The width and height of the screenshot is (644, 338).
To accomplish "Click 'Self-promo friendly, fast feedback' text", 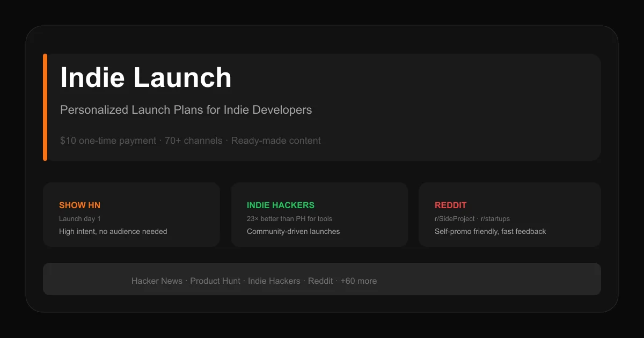I will click(x=490, y=232).
